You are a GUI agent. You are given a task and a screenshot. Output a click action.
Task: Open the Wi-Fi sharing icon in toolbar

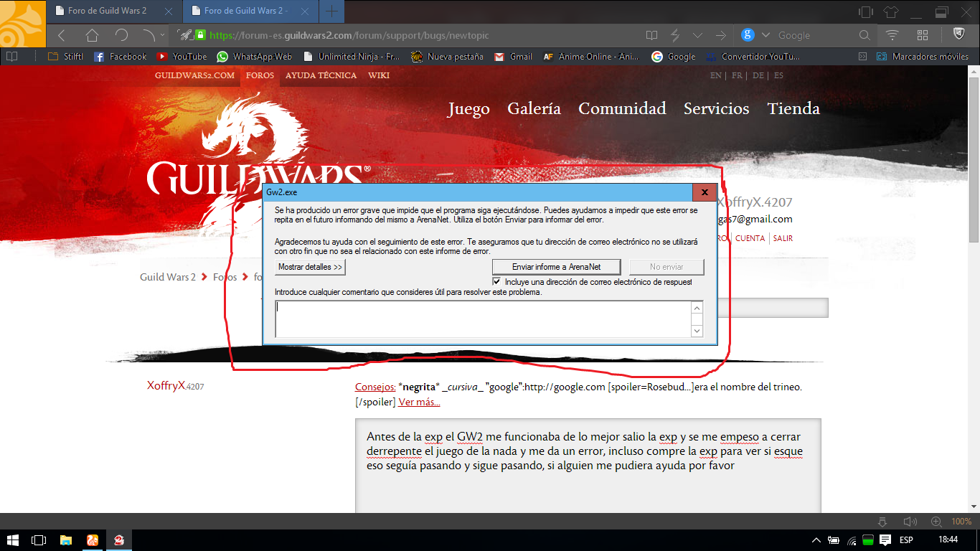[892, 35]
